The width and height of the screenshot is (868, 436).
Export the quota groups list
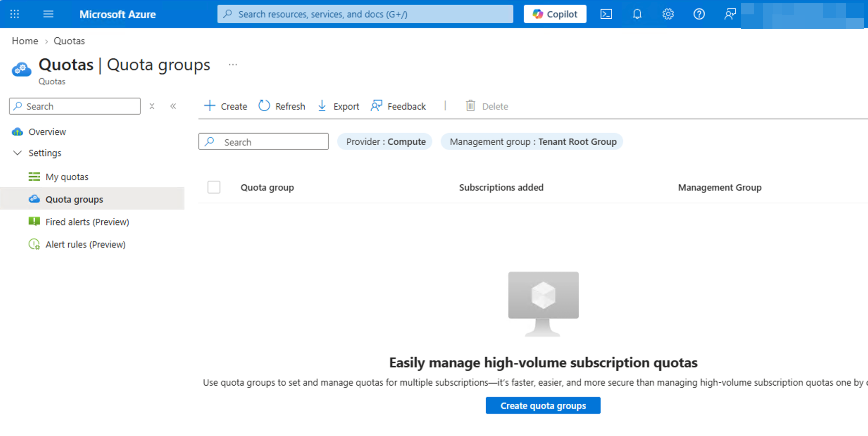[338, 106]
